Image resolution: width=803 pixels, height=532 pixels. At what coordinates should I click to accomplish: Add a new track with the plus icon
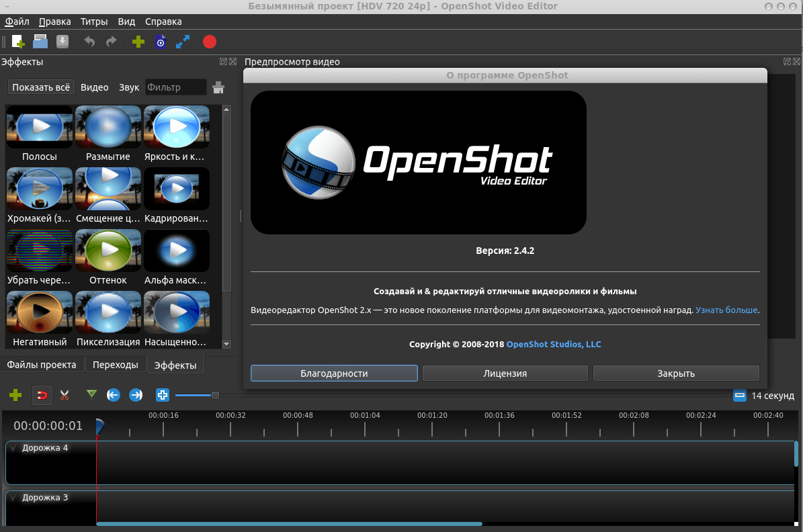(15, 395)
